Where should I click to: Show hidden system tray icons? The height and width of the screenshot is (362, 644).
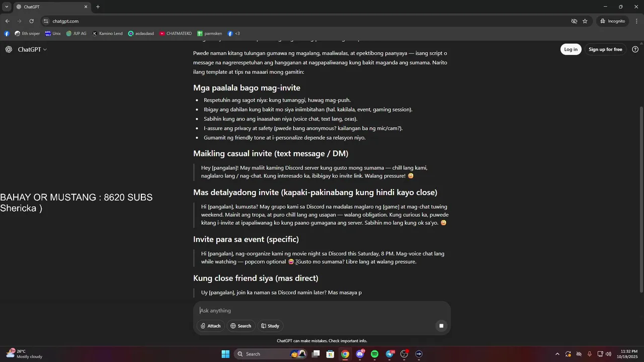(557, 354)
